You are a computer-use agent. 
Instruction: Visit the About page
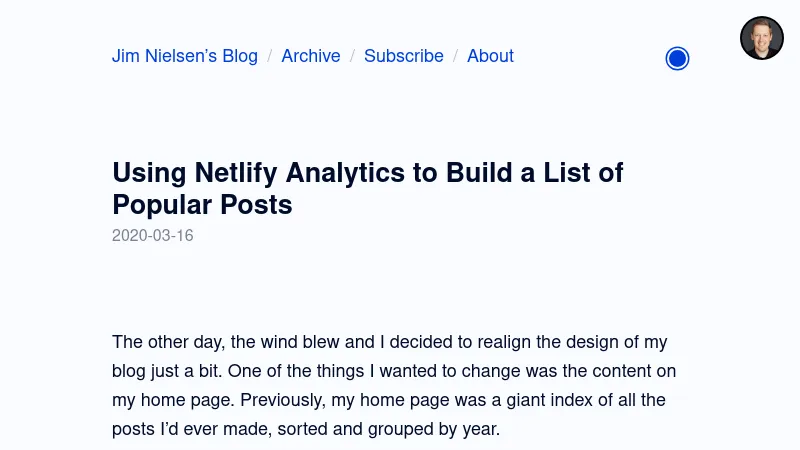490,56
